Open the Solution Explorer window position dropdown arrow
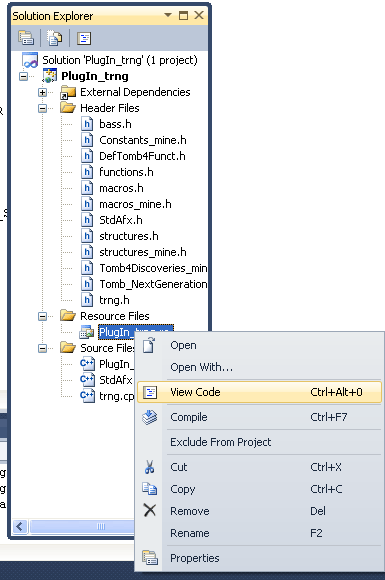Screen dimensions: 385x580 coord(168,15)
